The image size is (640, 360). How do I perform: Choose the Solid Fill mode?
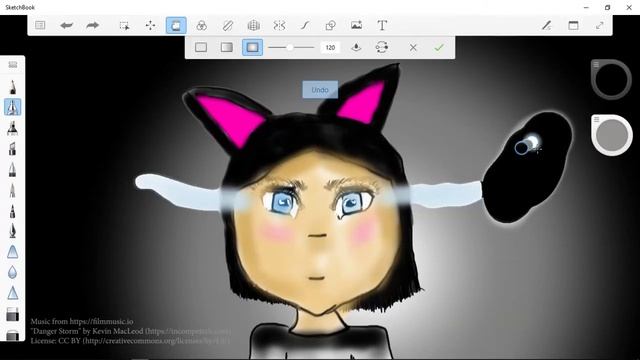pos(201,47)
